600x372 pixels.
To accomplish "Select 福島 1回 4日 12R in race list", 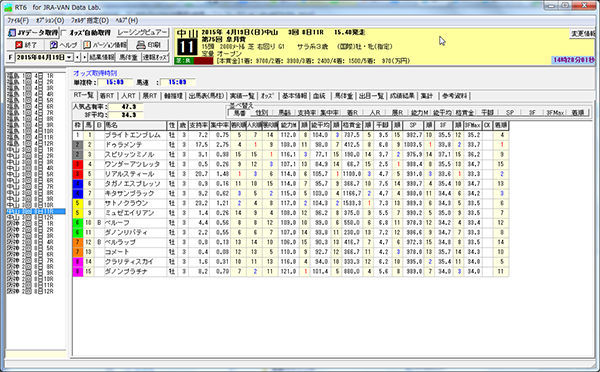I will pyautogui.click(x=30, y=144).
